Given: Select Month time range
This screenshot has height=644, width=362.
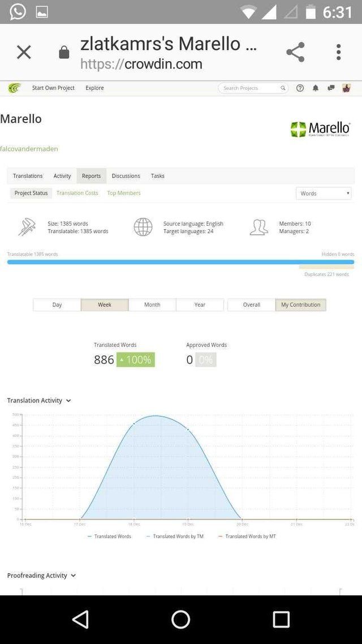Looking at the screenshot, I should (152, 305).
